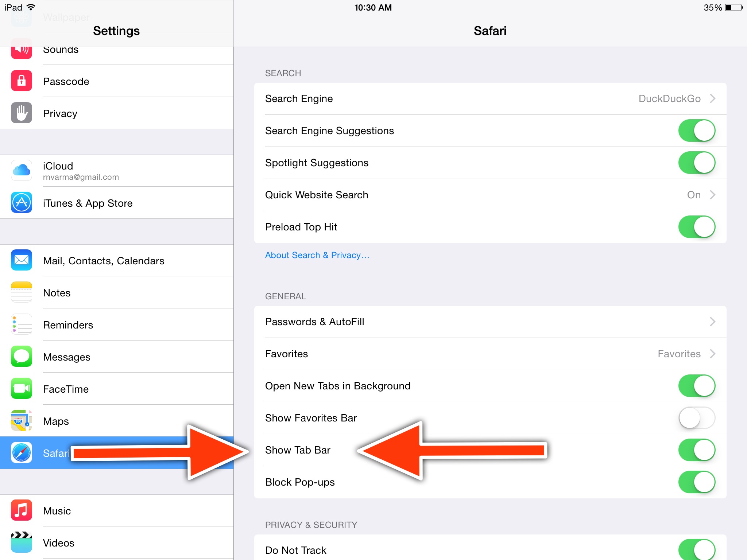The height and width of the screenshot is (560, 747).
Task: Toggle the Show Tab Bar switch
Action: click(697, 450)
